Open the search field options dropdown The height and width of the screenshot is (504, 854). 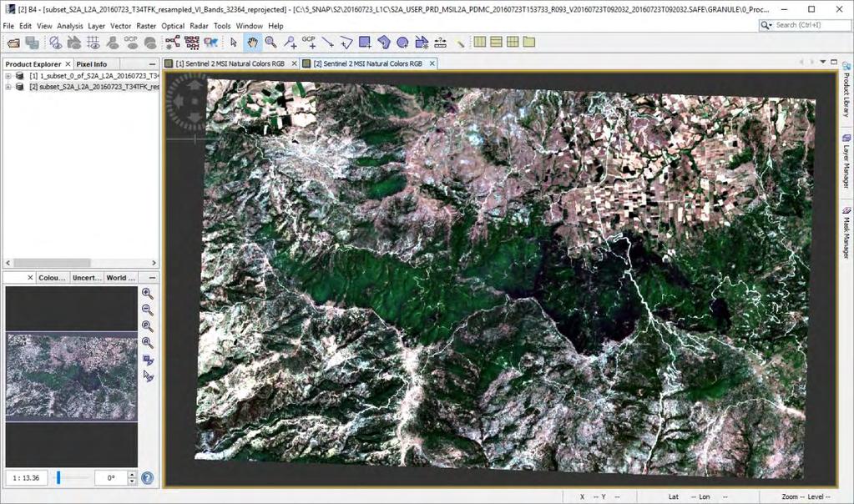point(766,25)
